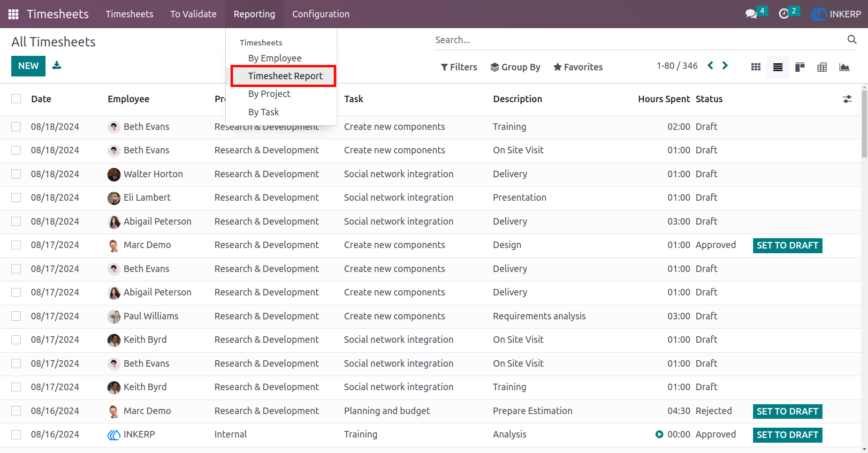Toggle select-all checkbox in header
Viewport: 868px width, 453px height.
(16, 98)
